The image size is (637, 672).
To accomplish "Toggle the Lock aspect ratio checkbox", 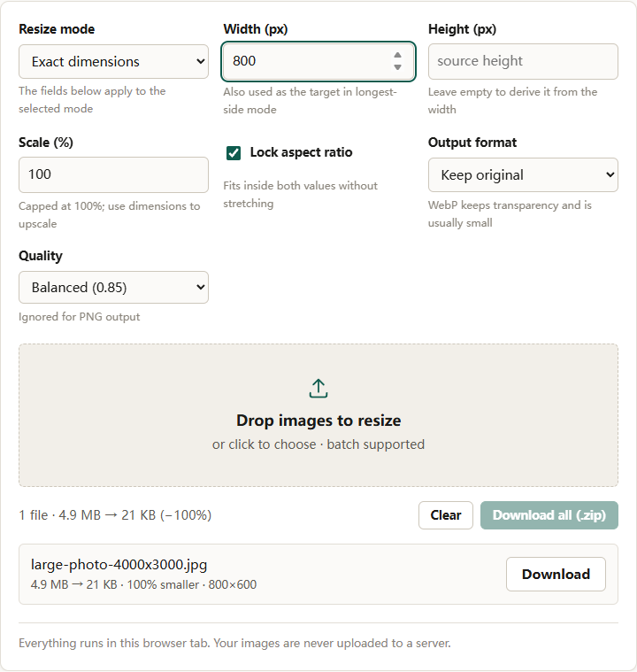I will point(234,152).
